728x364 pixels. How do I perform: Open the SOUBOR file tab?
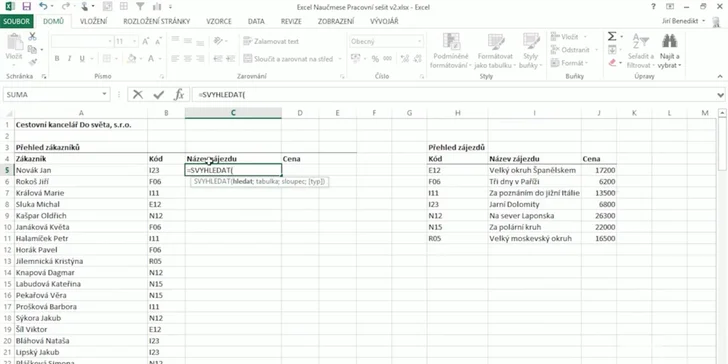tap(17, 21)
